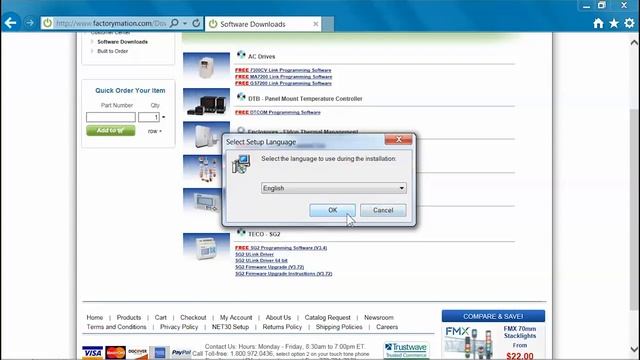Click the PayPal payment logo
640x360 pixels.
click(181, 352)
